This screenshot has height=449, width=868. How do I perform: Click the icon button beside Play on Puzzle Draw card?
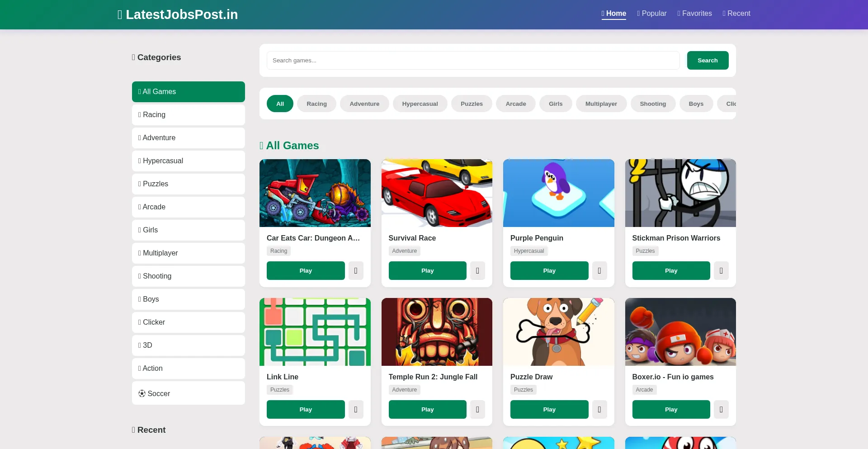(599, 409)
